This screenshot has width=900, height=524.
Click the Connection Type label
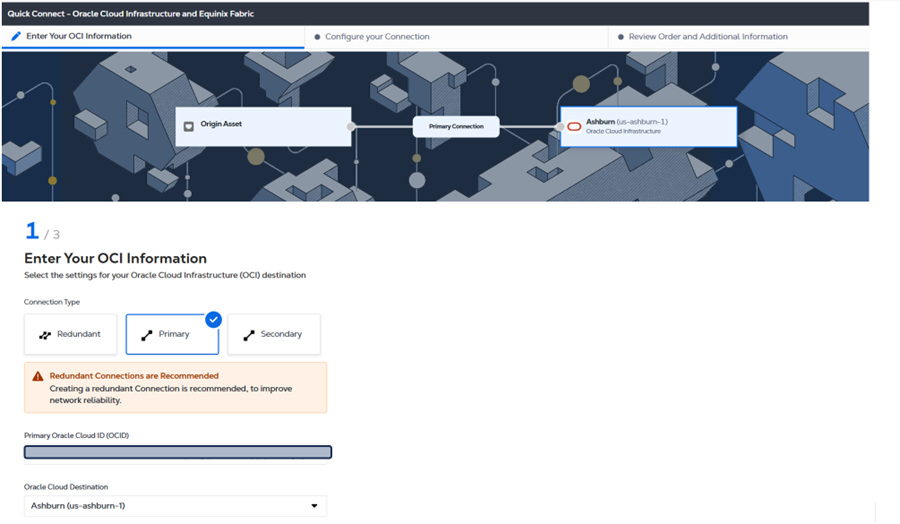tap(52, 302)
